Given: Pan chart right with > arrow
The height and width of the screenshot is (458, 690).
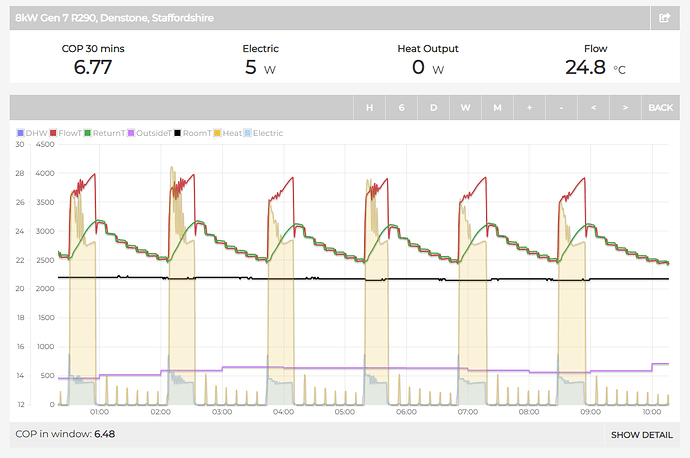Looking at the screenshot, I should click(625, 107).
